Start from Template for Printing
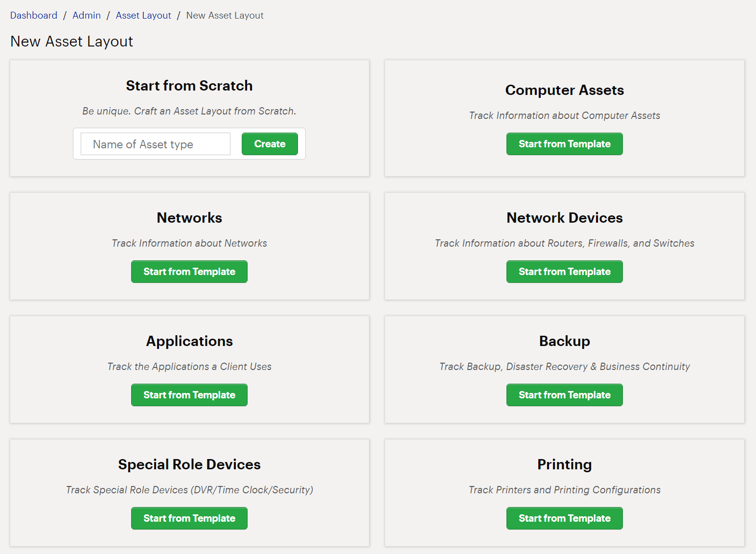756x554 pixels. click(565, 518)
